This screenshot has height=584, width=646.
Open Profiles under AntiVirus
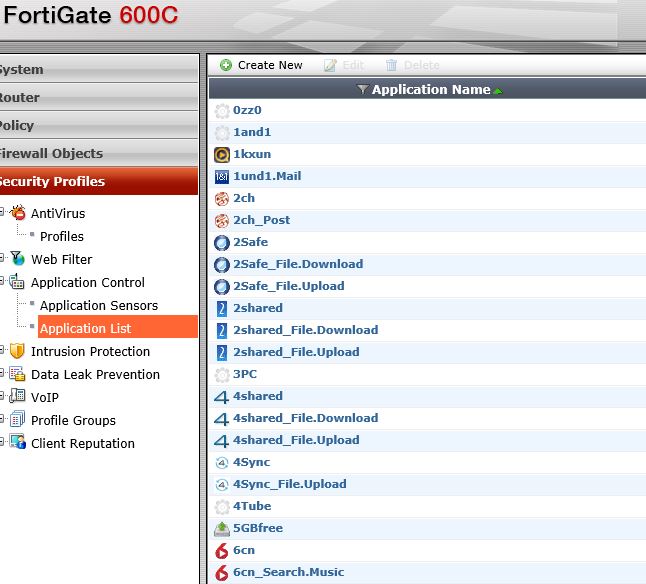[x=62, y=236]
